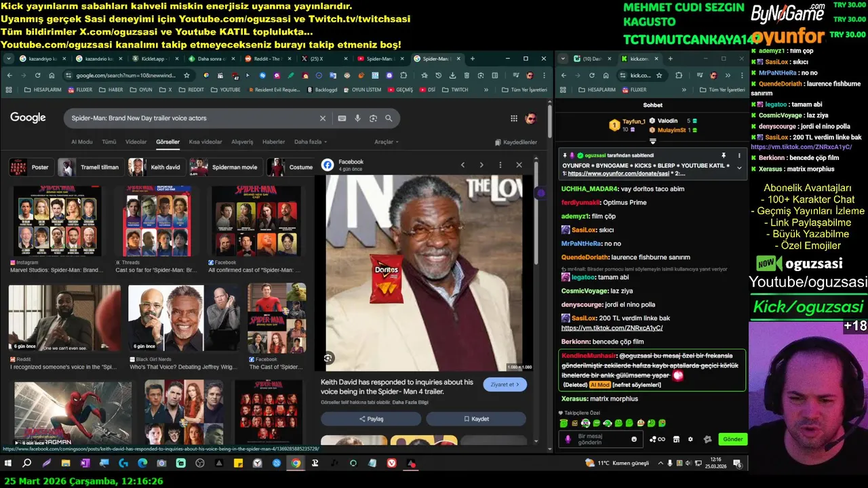
Task: Unpin the pinned chat message
Action: pyautogui.click(x=723, y=156)
